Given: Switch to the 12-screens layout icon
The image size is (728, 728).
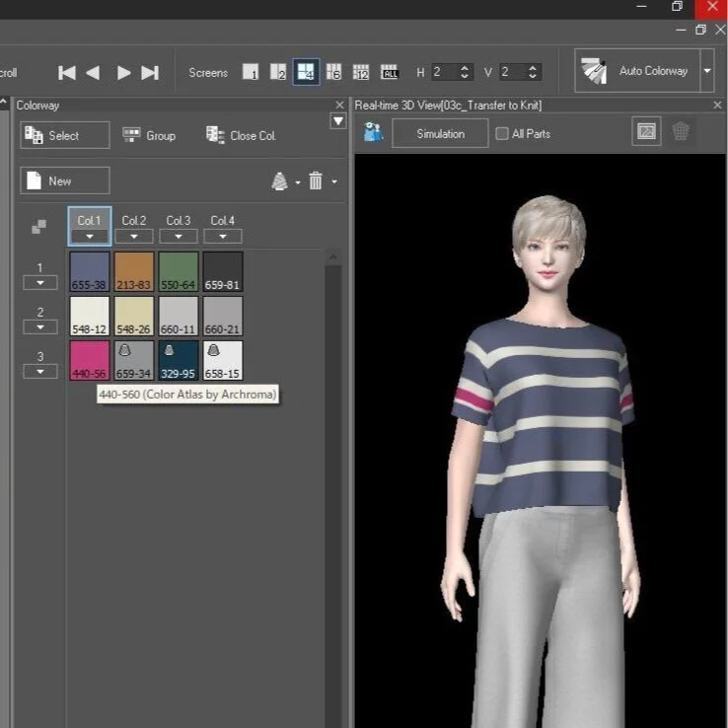Looking at the screenshot, I should tap(361, 72).
